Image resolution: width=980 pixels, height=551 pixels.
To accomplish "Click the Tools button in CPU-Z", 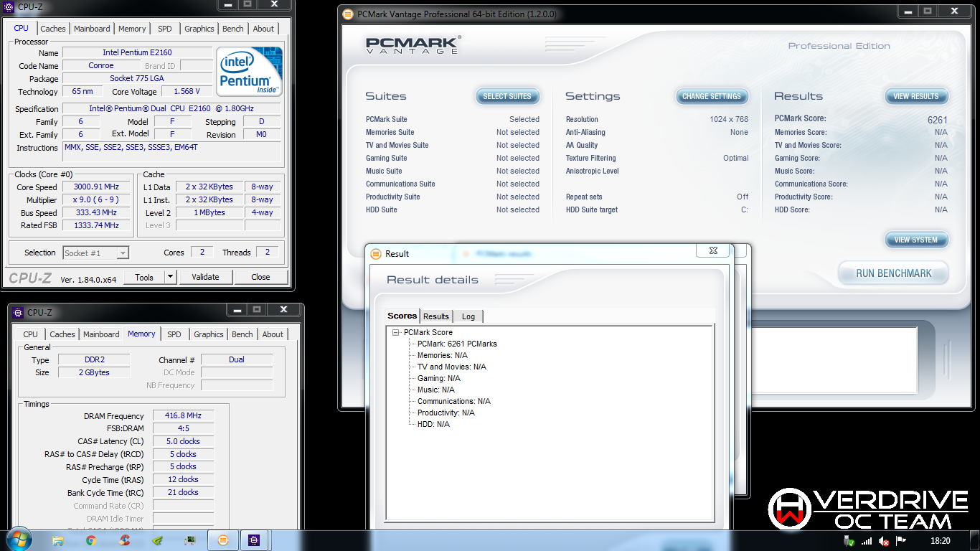I will (144, 277).
